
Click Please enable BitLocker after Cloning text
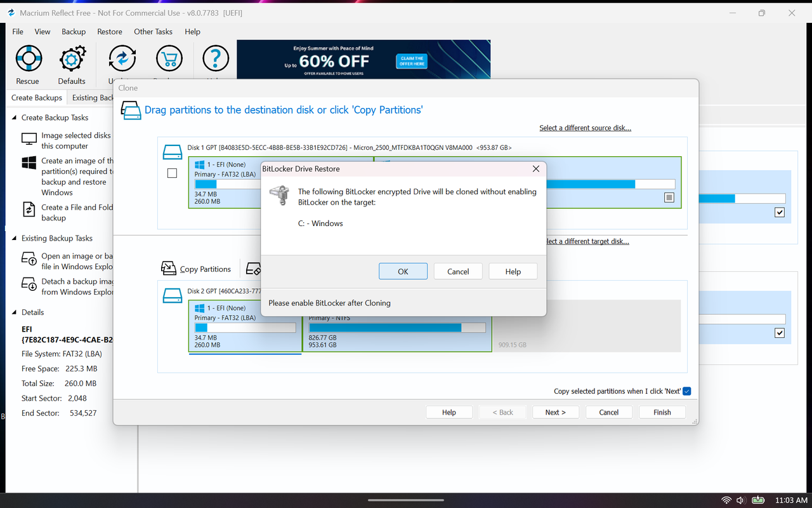click(x=329, y=303)
